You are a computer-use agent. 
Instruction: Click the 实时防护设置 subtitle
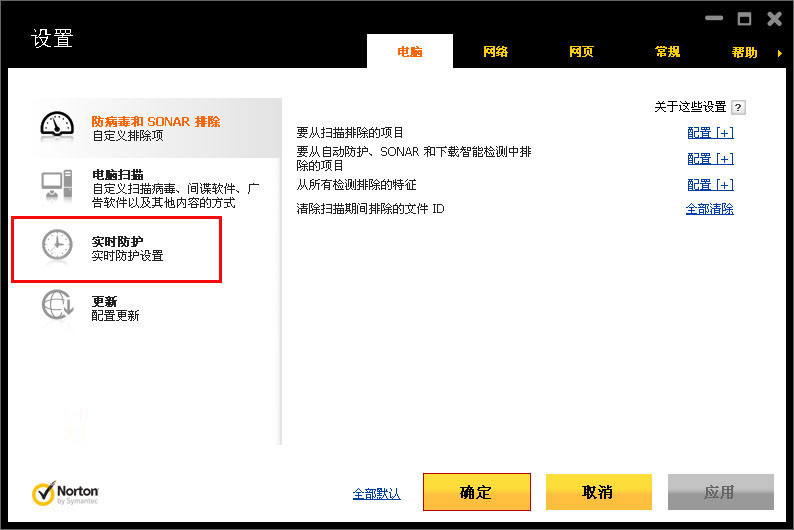[x=128, y=256]
